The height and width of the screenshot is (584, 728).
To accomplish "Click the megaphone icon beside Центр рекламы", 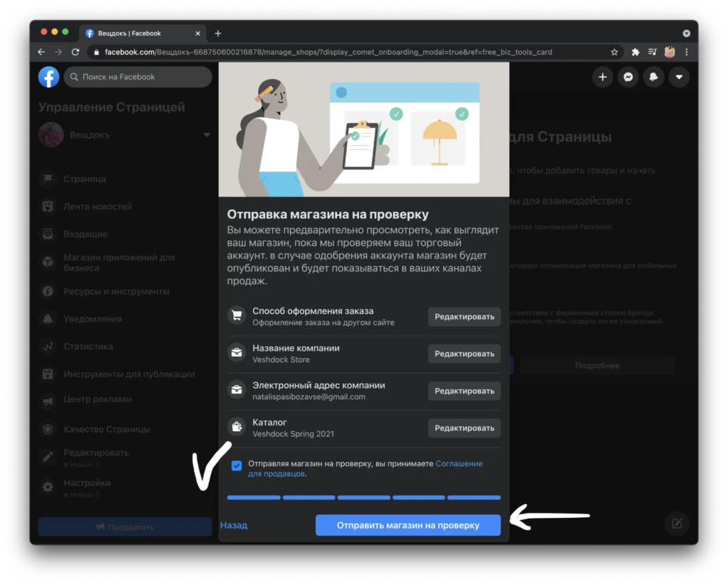I will 48,401.
